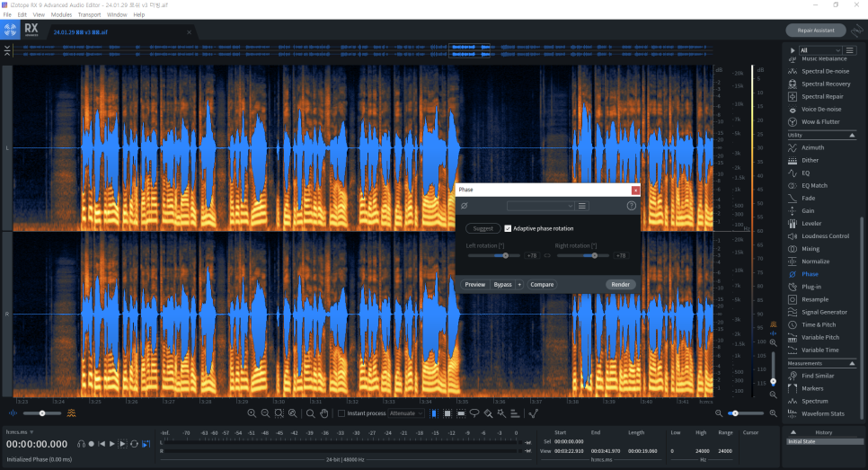Open the Modules menu
Viewport: 868px width, 470px height.
click(x=61, y=14)
